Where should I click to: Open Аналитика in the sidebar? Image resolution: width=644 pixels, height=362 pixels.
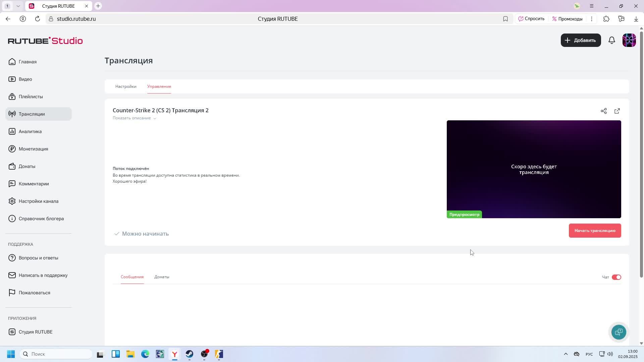pyautogui.click(x=30, y=131)
